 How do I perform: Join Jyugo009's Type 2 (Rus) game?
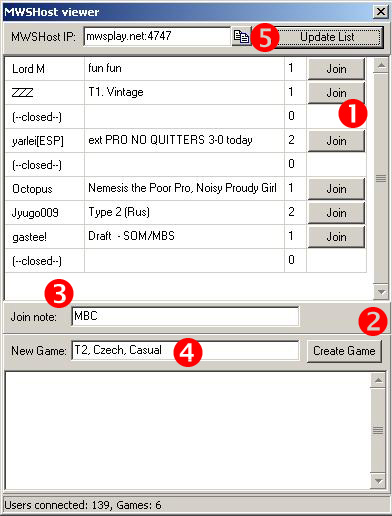336,213
